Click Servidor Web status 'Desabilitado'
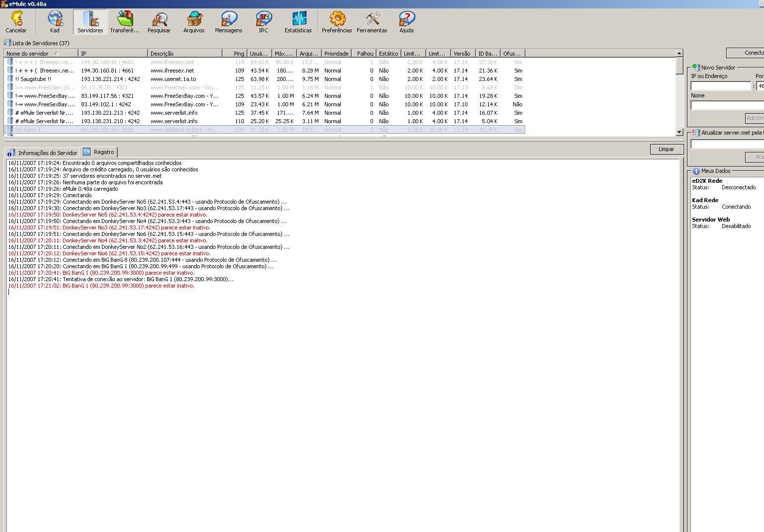 (x=736, y=226)
